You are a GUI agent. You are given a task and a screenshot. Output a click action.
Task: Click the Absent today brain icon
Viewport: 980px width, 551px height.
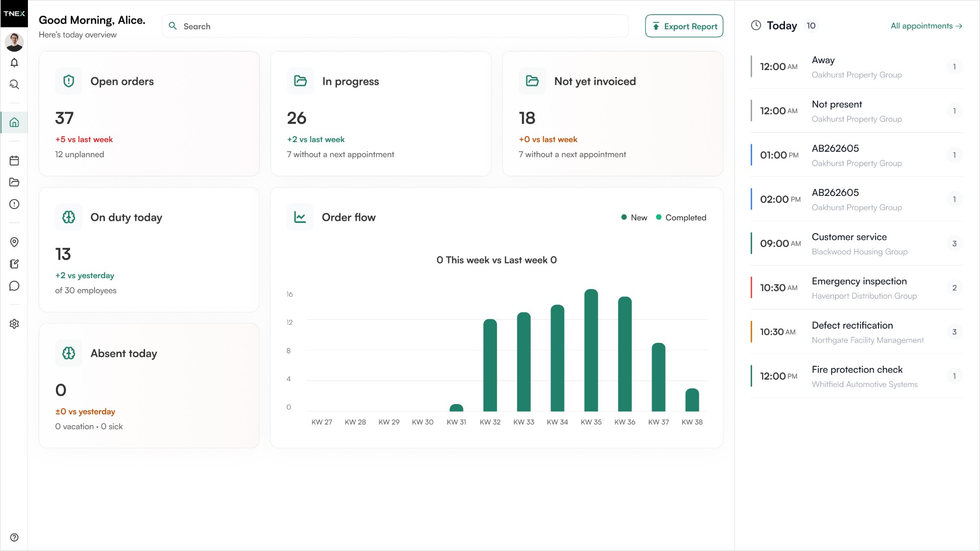(x=69, y=353)
